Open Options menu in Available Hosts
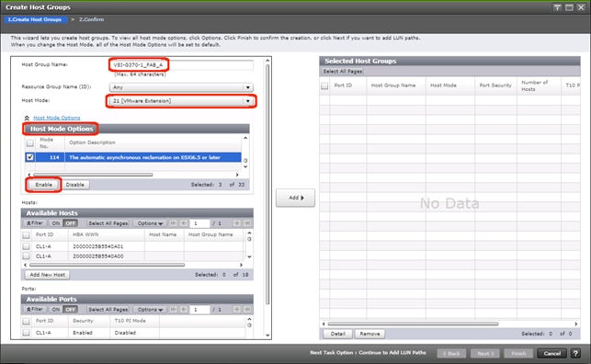The image size is (591, 364). [150, 223]
